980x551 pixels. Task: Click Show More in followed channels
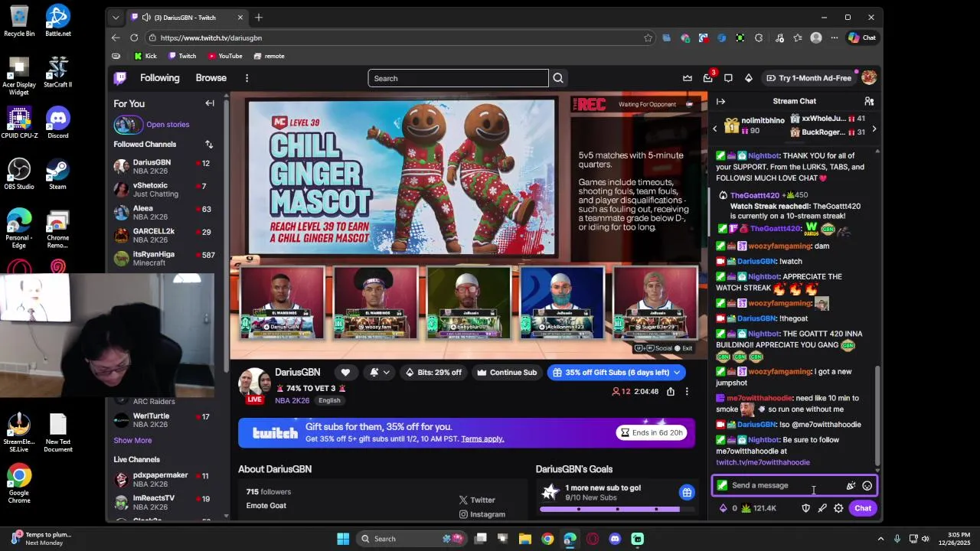tap(132, 440)
